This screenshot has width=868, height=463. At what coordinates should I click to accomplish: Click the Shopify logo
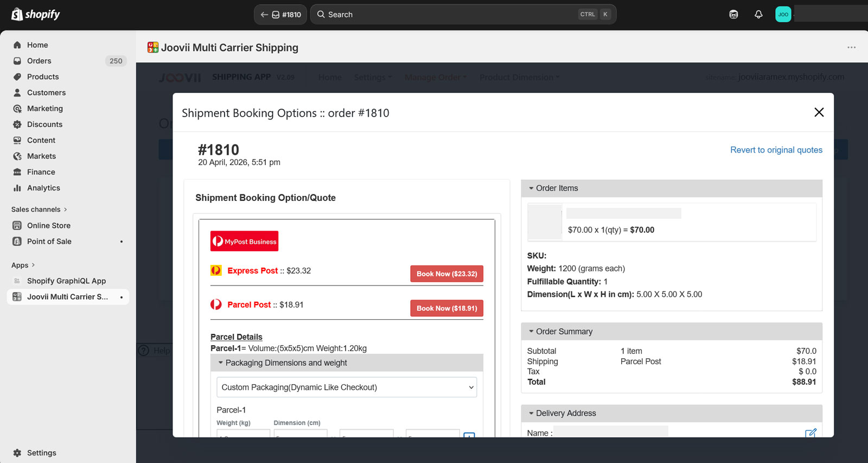(36, 14)
